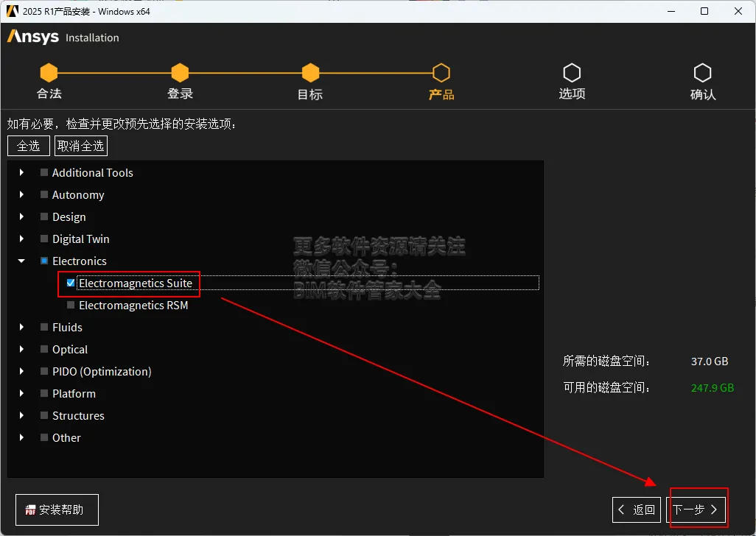
Task: Expand the Fluids tree node
Action: (x=21, y=327)
